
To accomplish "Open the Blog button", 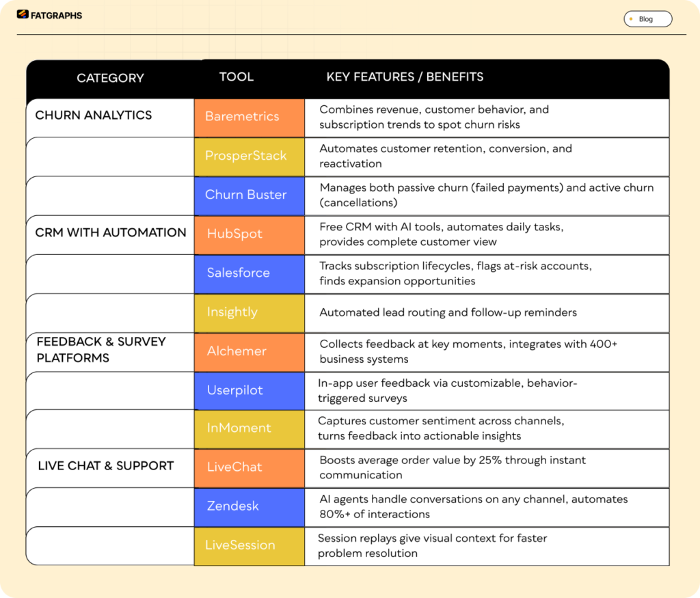I will [647, 19].
